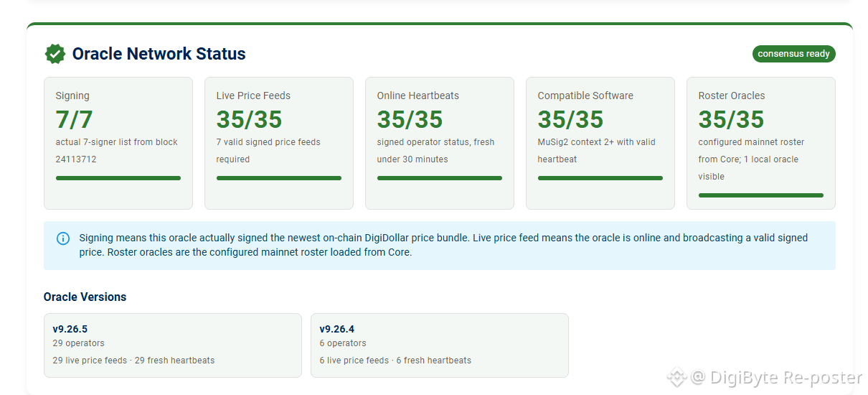
Task: Click the Compatible Software progress bar
Action: point(600,178)
